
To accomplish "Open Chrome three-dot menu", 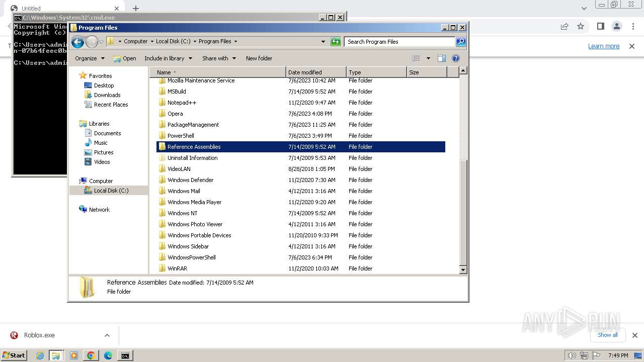I will click(633, 26).
